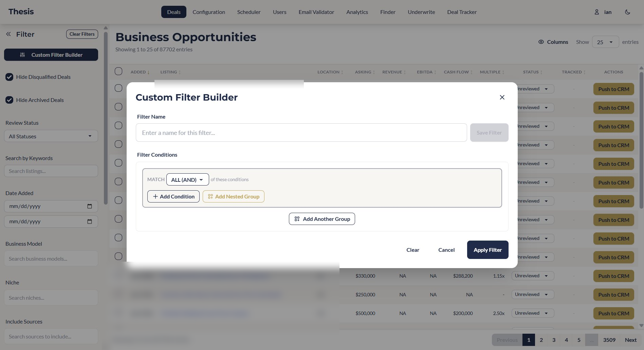Image resolution: width=644 pixels, height=350 pixels.
Task: Open the All Statuses dropdown
Action: tap(51, 136)
